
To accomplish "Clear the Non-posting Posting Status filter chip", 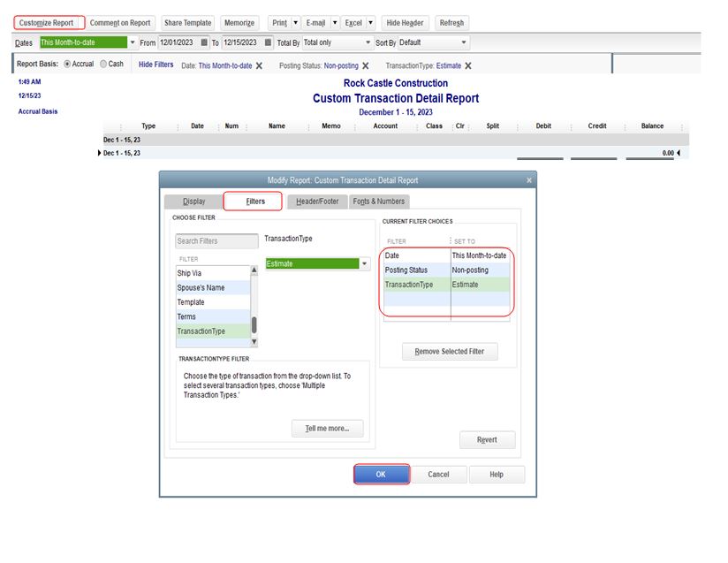I will click(x=365, y=65).
